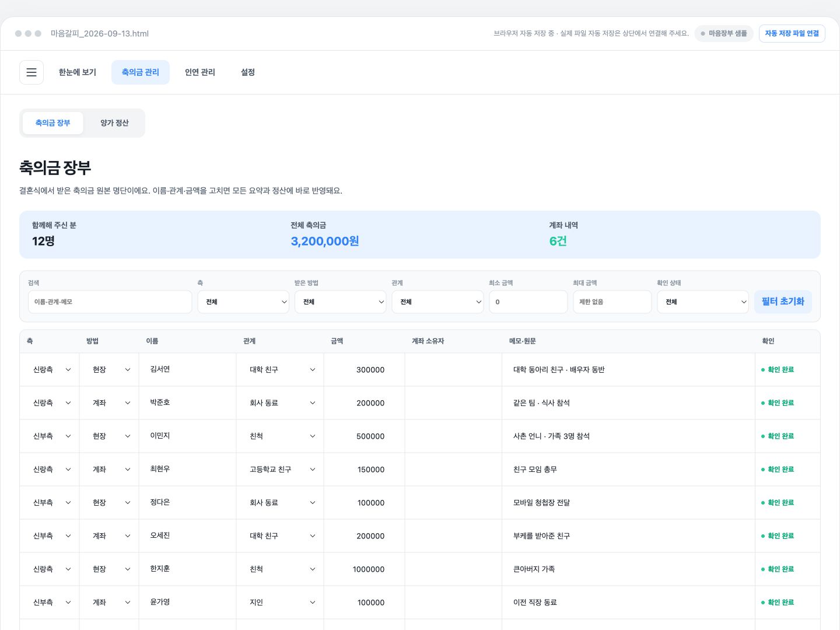
Task: Focus the 검색 search input
Action: 110,302
